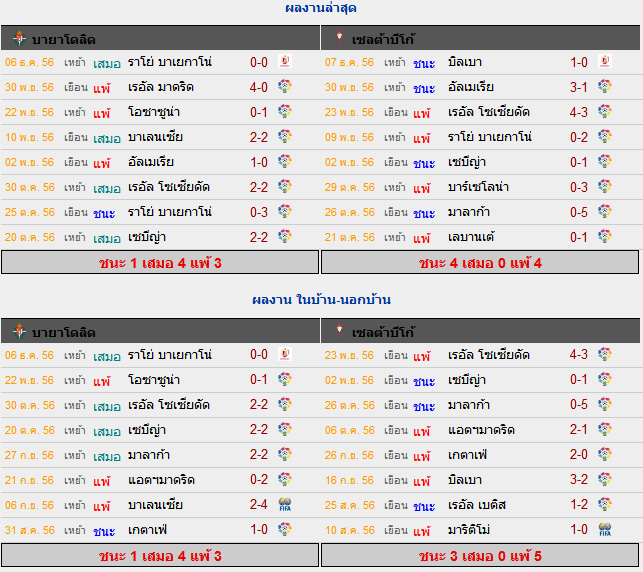Click the ชนะ result on the 31 ส.ค. 56 row
Image resolution: width=643 pixels, height=572 pixels.
click(104, 531)
